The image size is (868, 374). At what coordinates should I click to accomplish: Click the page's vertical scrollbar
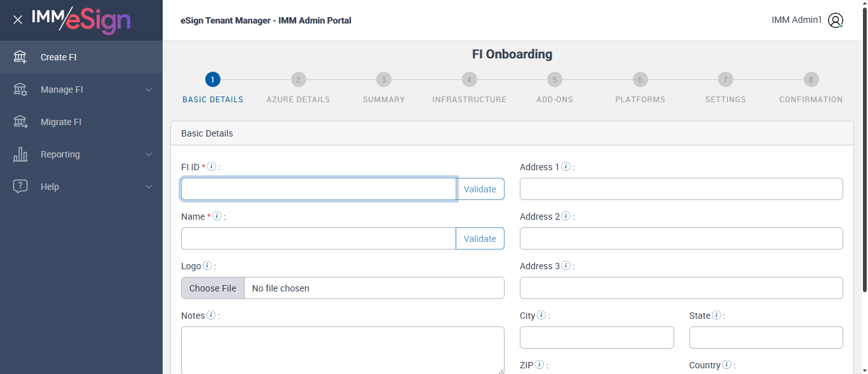864,159
